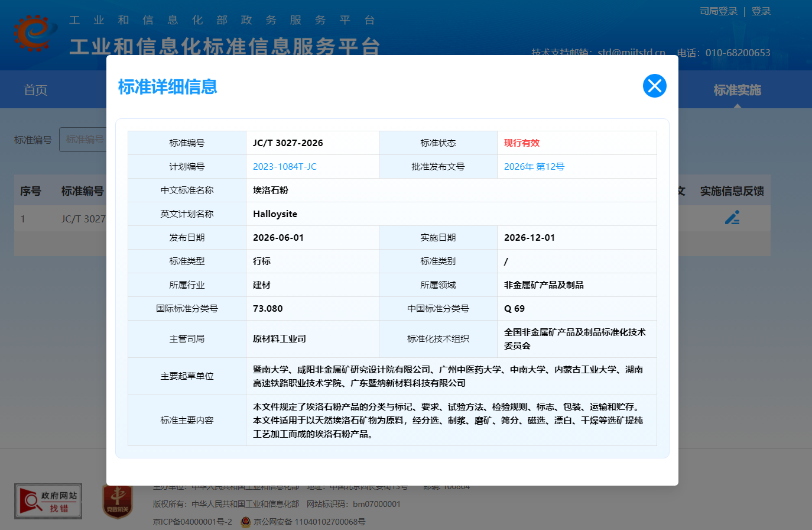
Task: Click the 登录 link at top right
Action: pyautogui.click(x=761, y=11)
